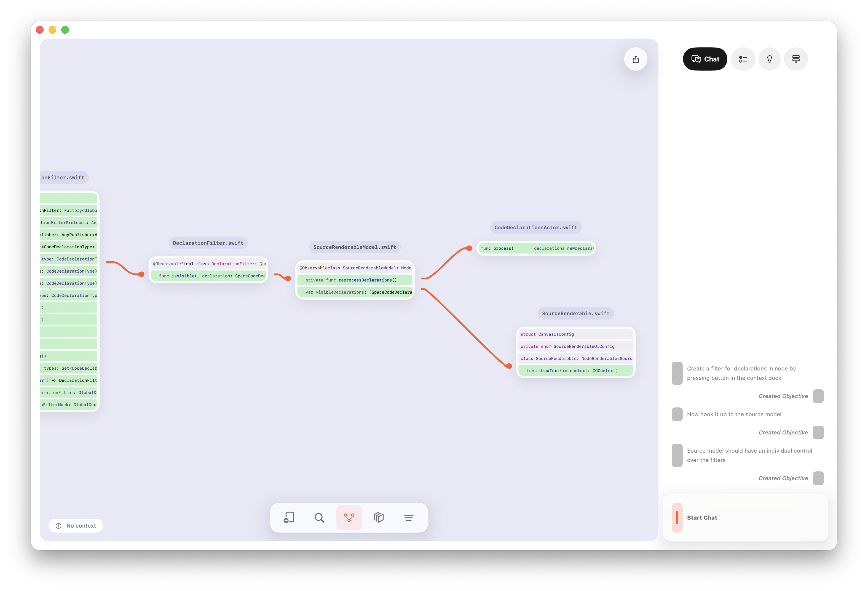The width and height of the screenshot is (868, 591).
Task: Click the No context chip
Action: coord(76,525)
